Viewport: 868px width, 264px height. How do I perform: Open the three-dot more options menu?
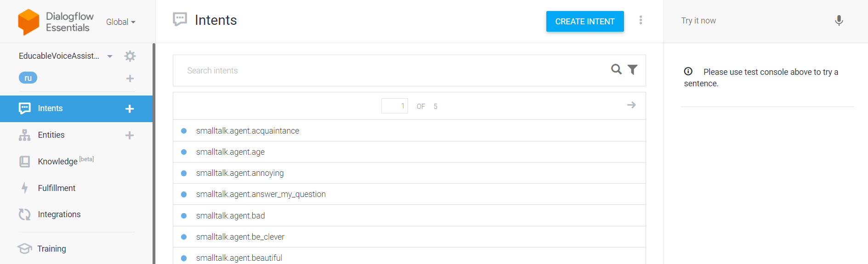click(641, 20)
